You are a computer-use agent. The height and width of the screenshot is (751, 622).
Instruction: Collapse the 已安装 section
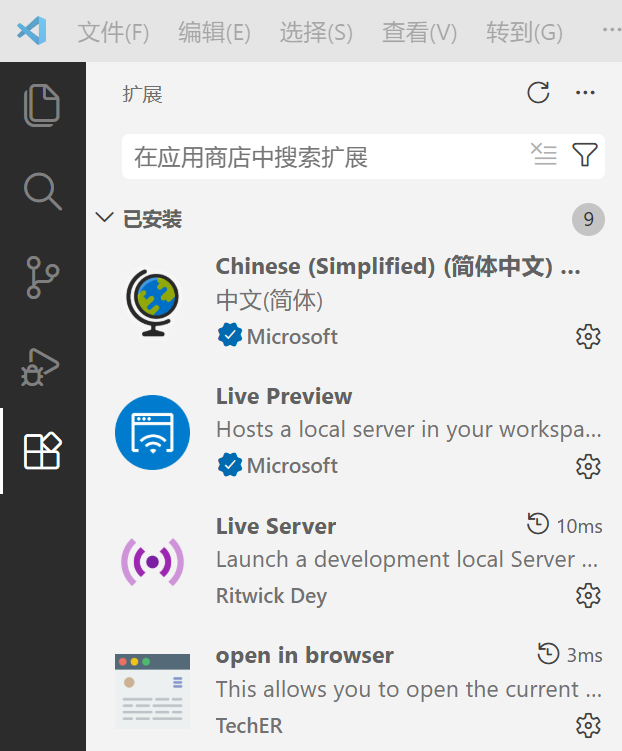104,218
